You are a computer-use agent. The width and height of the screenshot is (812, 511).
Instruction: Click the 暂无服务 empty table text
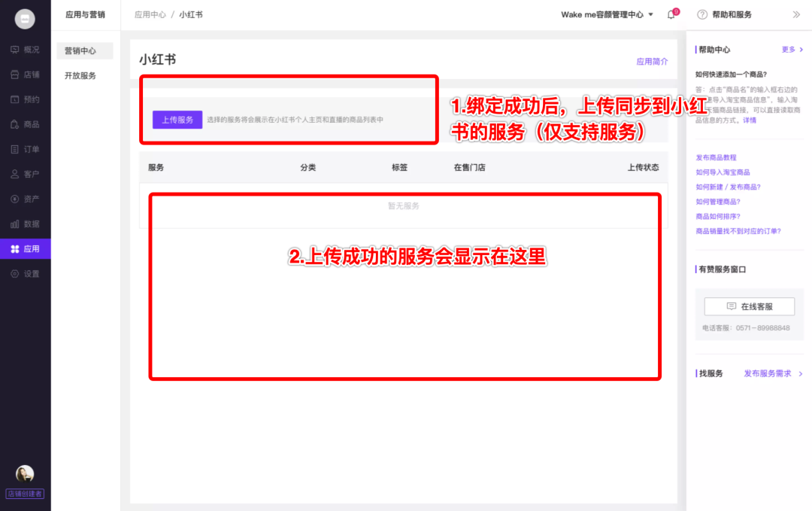[404, 205]
